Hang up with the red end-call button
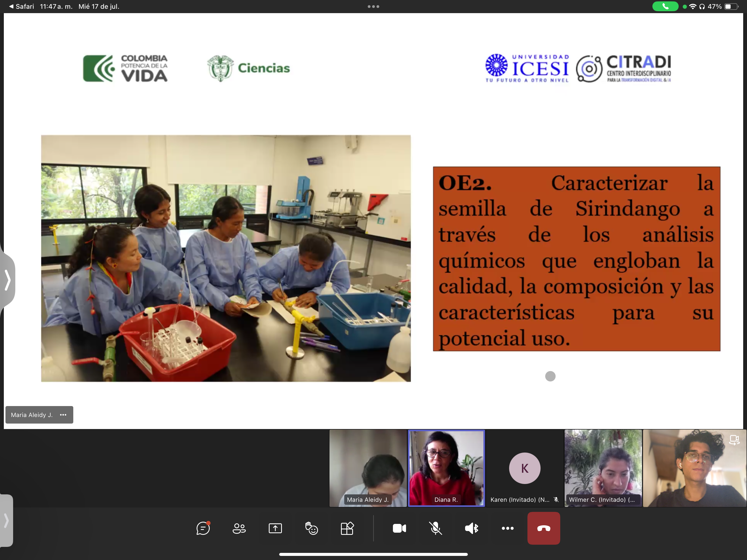This screenshot has height=560, width=747. pyautogui.click(x=544, y=528)
